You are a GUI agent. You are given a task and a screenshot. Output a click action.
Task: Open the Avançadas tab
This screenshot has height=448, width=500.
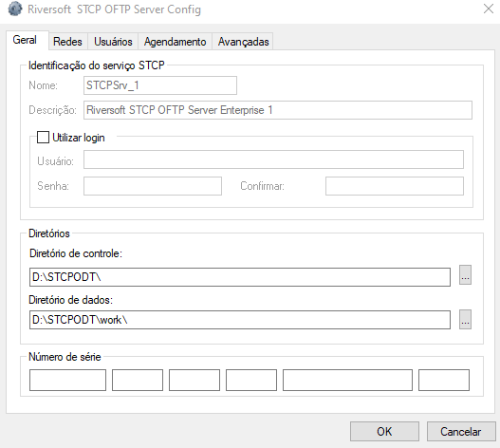coord(243,42)
